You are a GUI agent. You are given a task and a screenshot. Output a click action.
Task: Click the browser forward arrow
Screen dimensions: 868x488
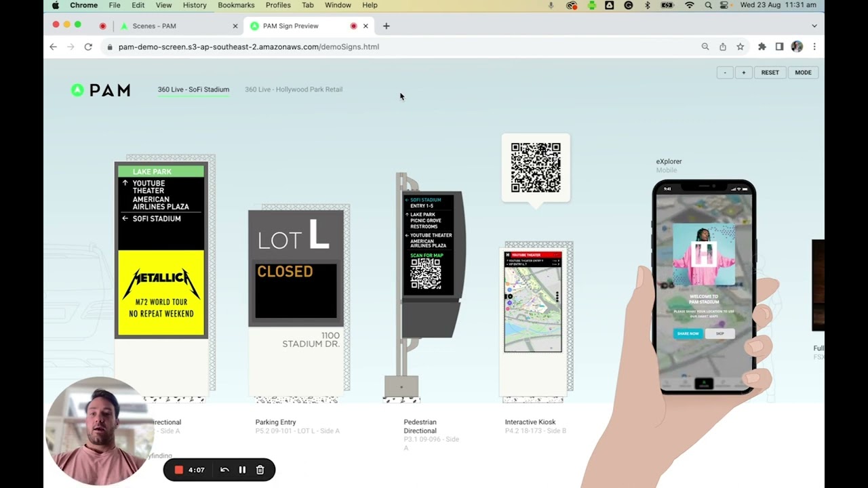pos(71,47)
